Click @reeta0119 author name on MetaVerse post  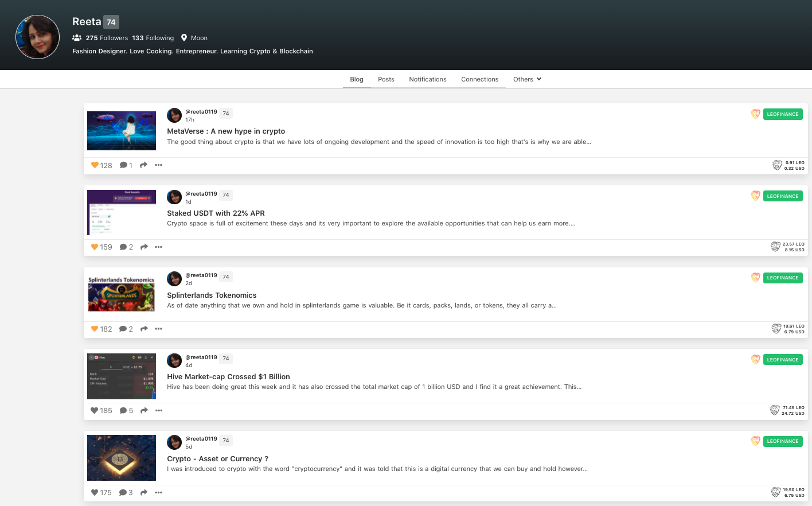pyautogui.click(x=201, y=112)
